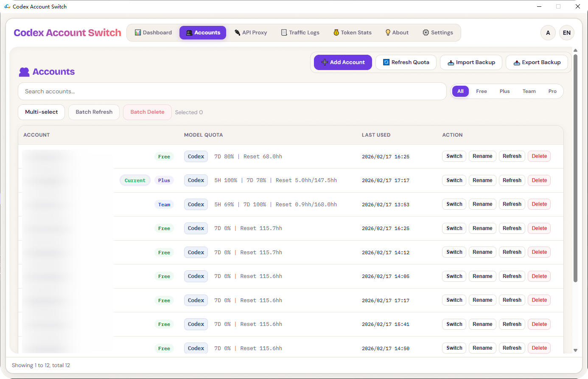
Task: Change language using the EN button
Action: 567,33
